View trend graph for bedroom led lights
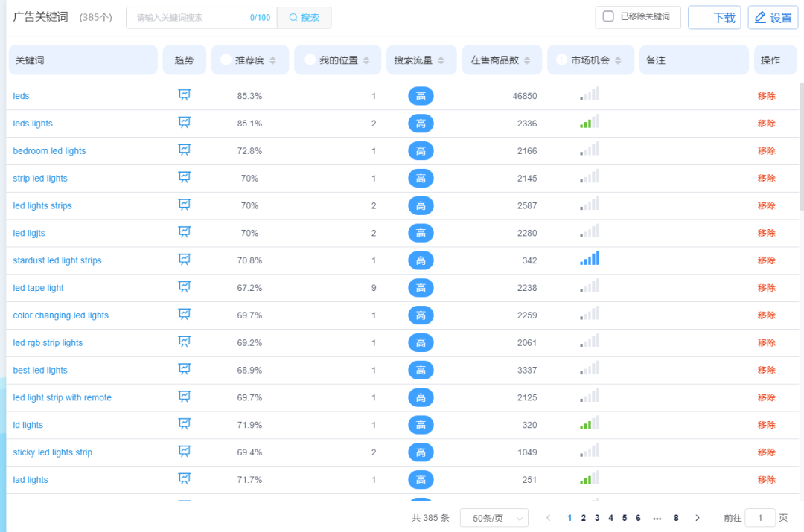Screen dimensions: 804x532 point(184,149)
